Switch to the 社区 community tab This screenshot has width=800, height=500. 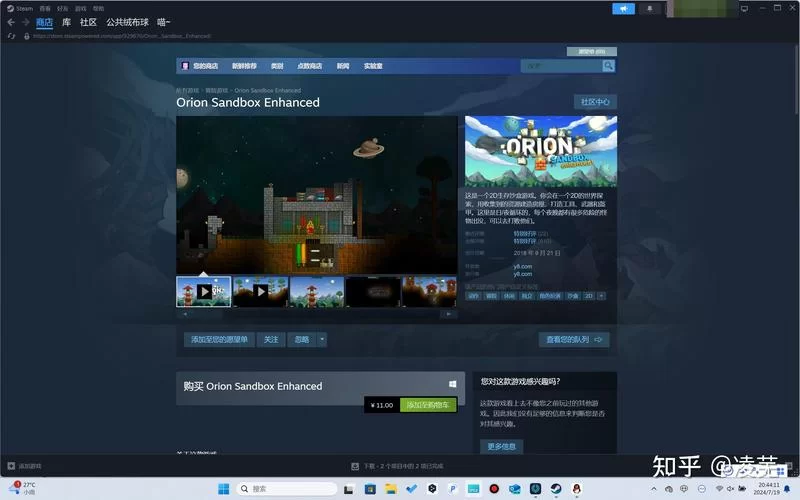(88, 22)
